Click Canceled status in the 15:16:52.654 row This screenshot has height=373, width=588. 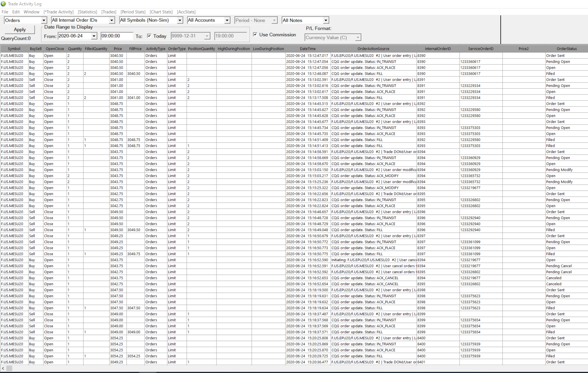tap(567, 284)
